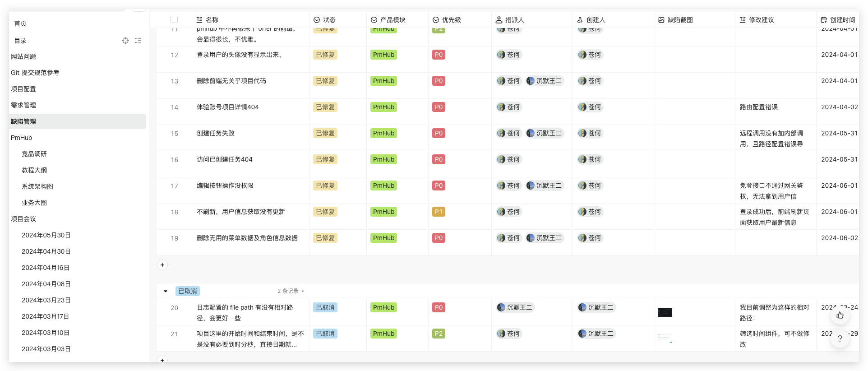
Task: Click the P0 priority tag in row 14
Action: point(439,107)
